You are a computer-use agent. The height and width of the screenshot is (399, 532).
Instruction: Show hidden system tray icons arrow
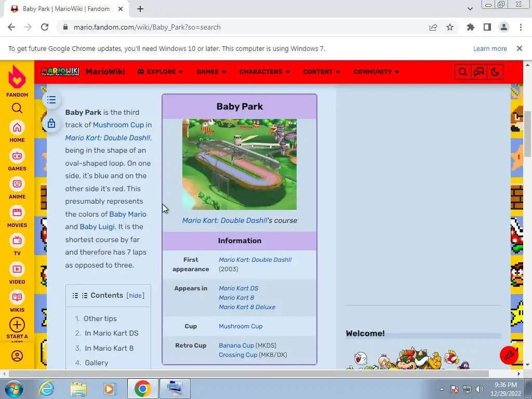point(442,389)
